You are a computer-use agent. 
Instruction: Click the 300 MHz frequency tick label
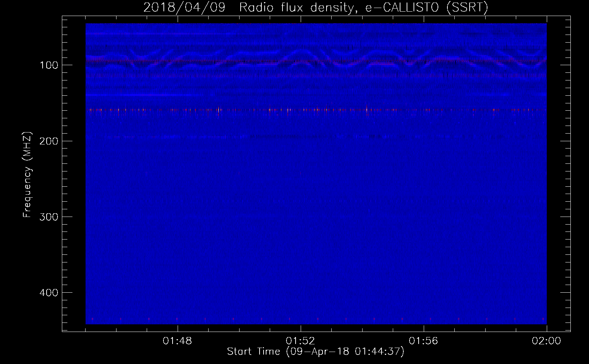49,217
